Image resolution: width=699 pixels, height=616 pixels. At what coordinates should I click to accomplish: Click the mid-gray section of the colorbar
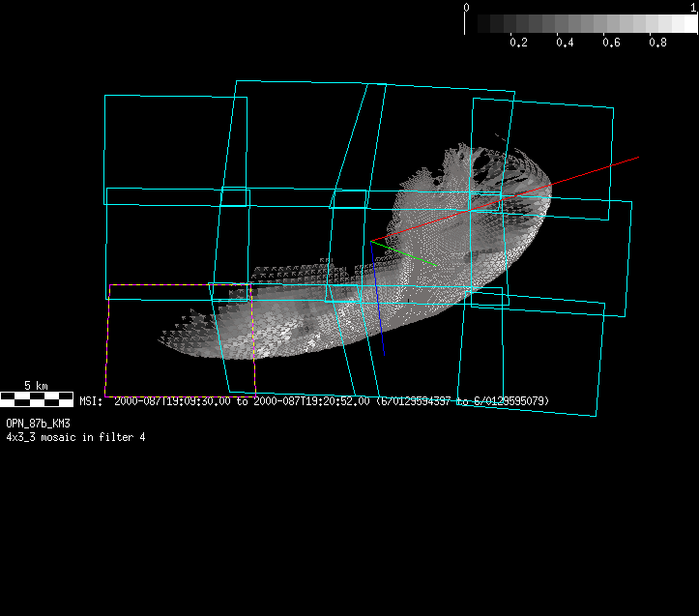click(582, 24)
